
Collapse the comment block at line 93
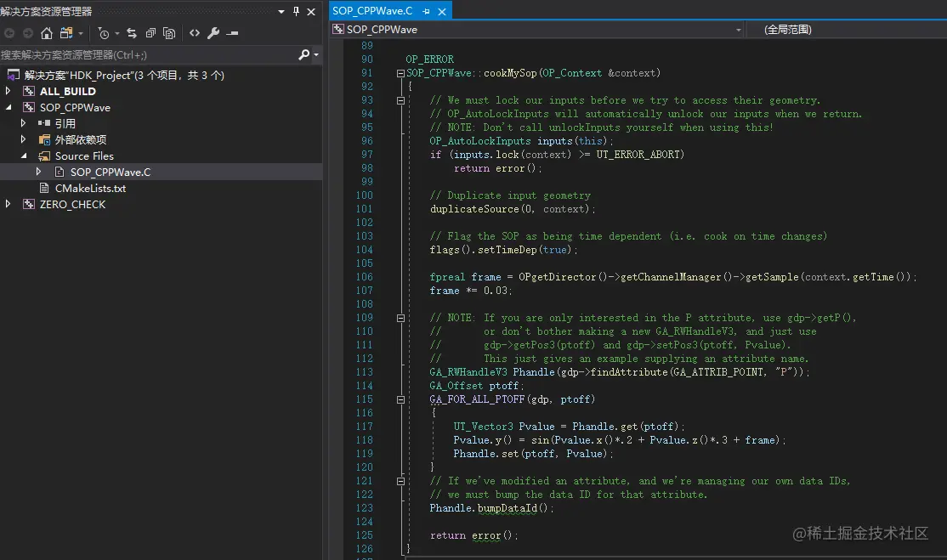(400, 101)
